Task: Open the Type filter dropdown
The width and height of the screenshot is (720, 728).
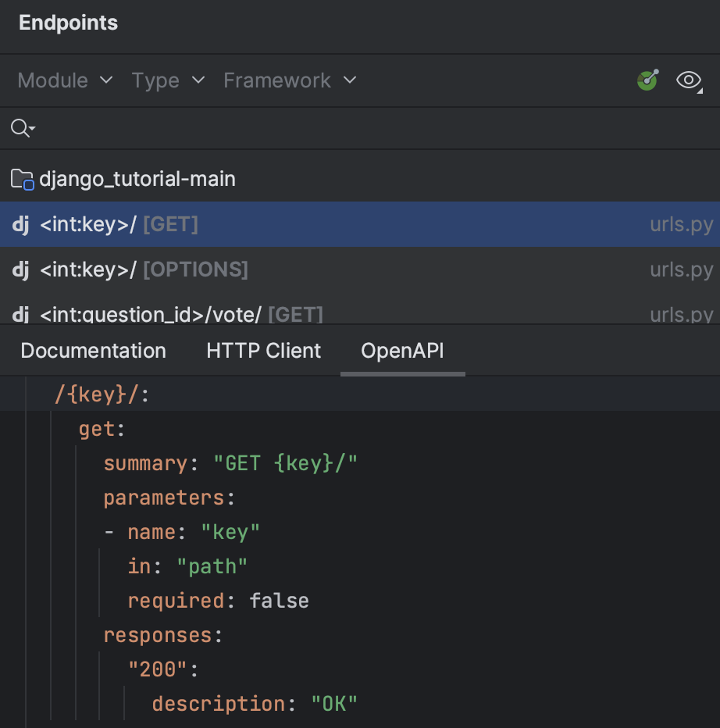Action: point(168,80)
